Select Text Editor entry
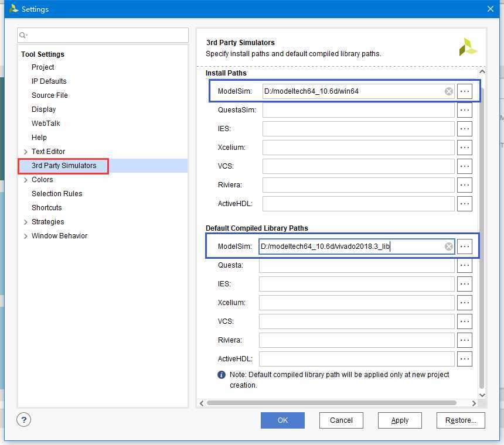 point(48,152)
